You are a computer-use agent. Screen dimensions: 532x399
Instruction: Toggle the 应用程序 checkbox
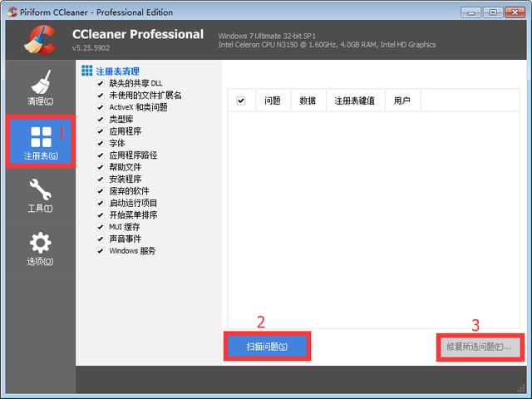101,131
